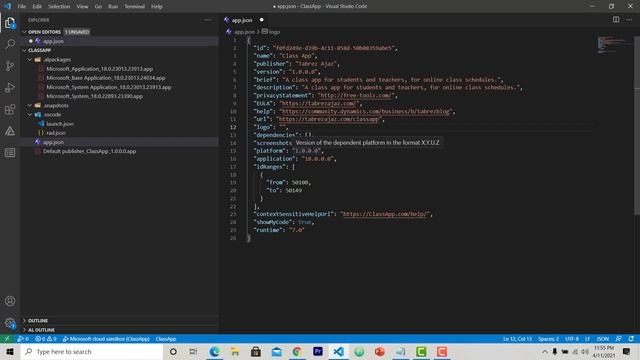Open the File menu
The height and width of the screenshot is (360, 640).
22,7
